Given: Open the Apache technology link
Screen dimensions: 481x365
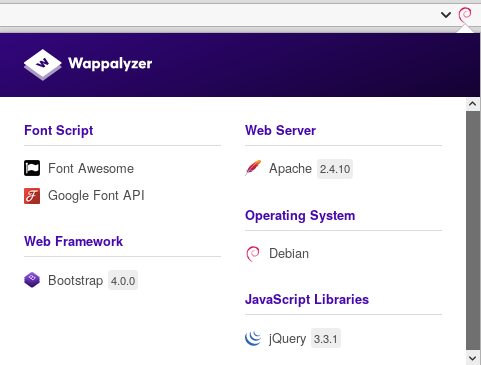Looking at the screenshot, I should [290, 169].
